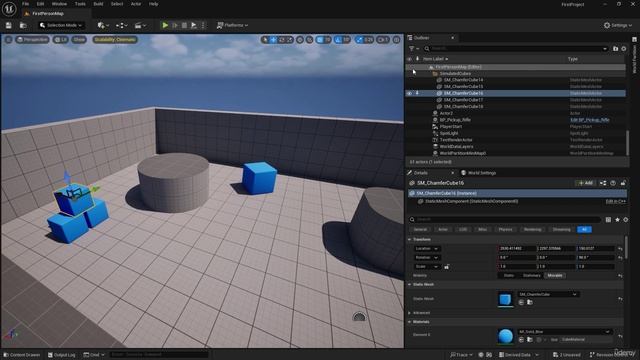The image size is (640, 360).
Task: Click the Perspective view mode button
Action: click(32, 40)
